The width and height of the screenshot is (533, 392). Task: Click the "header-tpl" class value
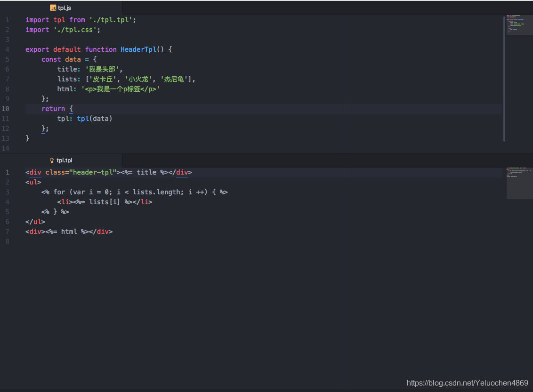coord(93,172)
